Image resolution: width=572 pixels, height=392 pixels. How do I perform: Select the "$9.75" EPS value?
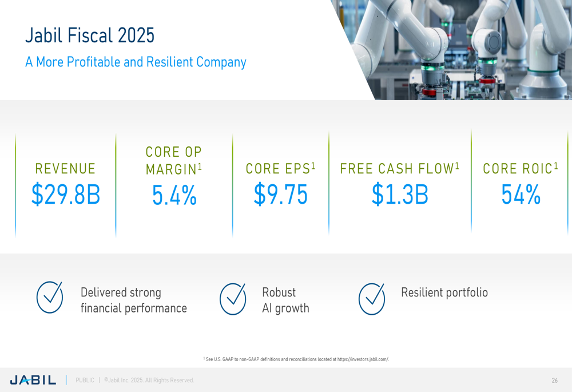coord(281,194)
